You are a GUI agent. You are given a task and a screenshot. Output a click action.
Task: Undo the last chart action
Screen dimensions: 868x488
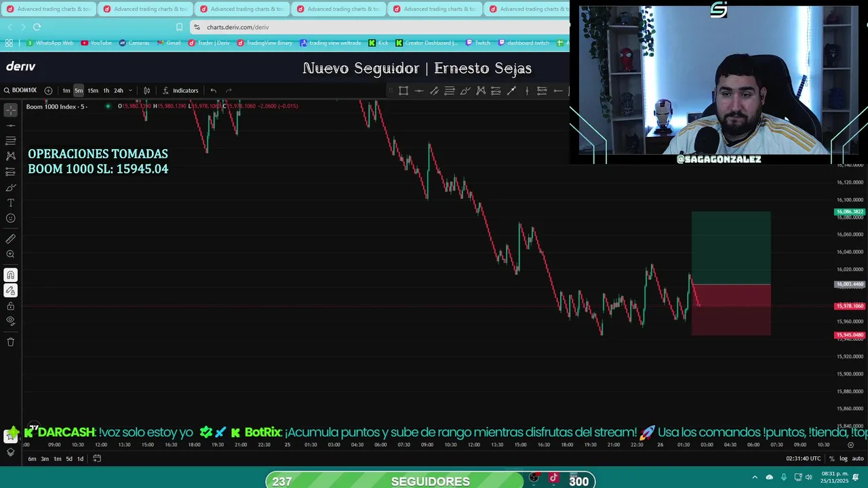(213, 91)
